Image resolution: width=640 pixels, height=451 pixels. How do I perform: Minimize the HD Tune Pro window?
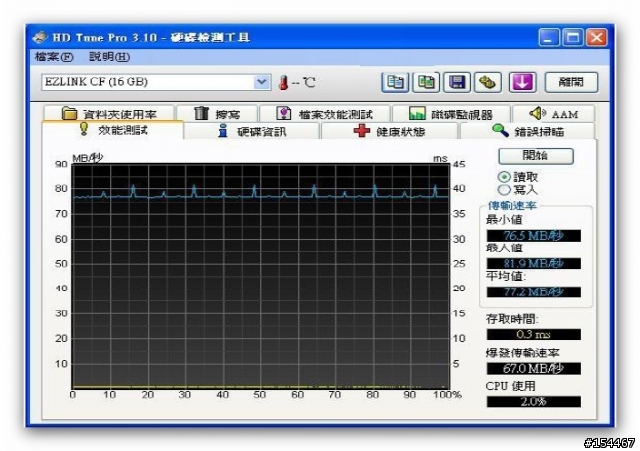click(x=549, y=38)
